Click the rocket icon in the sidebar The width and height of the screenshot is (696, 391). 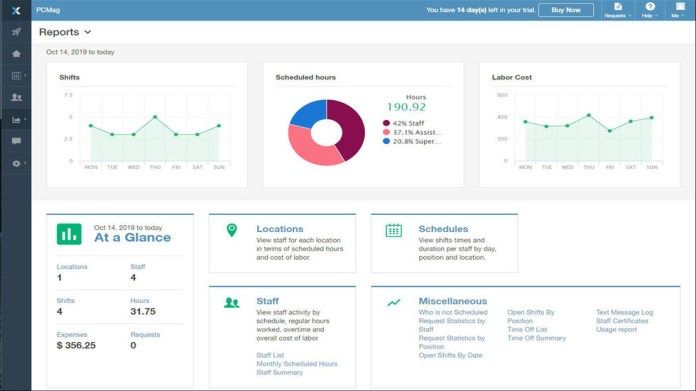point(16,32)
